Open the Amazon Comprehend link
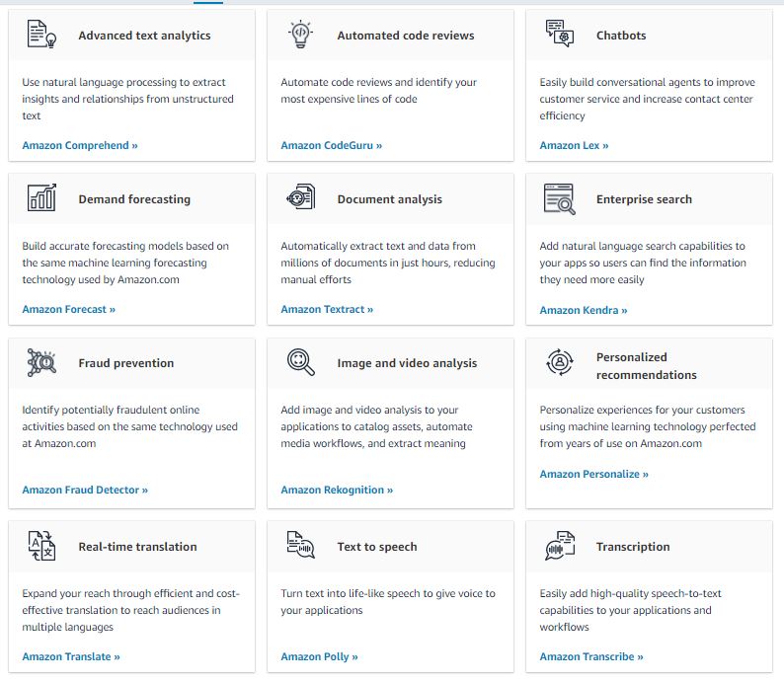Screen dimensions: 784x682 click(80, 145)
